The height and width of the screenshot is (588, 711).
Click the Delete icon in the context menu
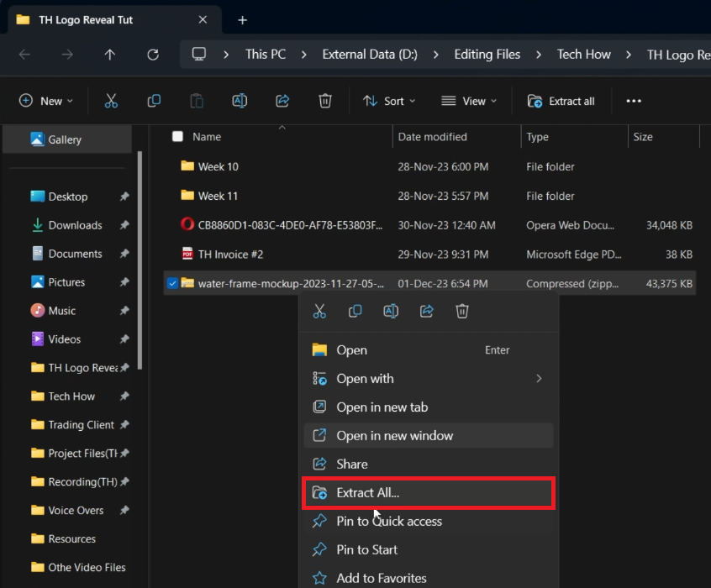[x=461, y=312]
